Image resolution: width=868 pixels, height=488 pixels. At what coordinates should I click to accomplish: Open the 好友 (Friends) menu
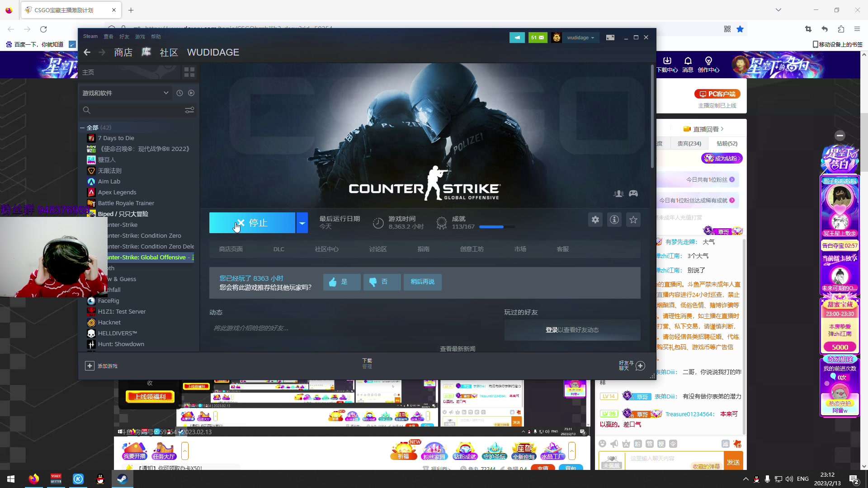[124, 37]
